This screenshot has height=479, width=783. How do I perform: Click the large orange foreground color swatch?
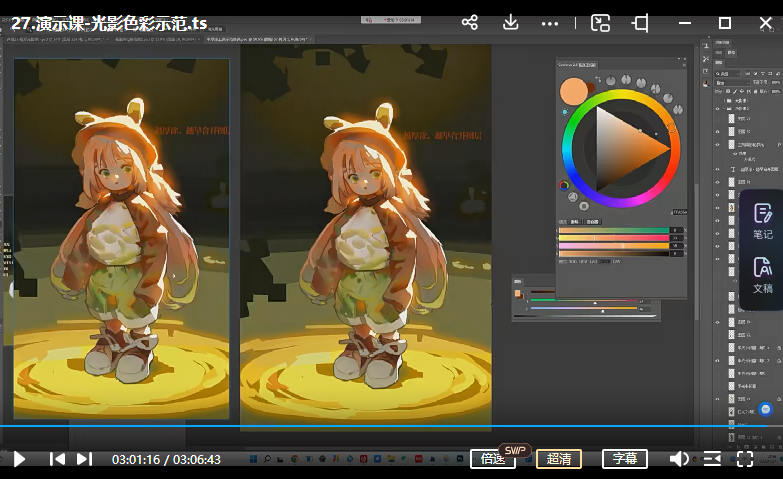pos(574,91)
